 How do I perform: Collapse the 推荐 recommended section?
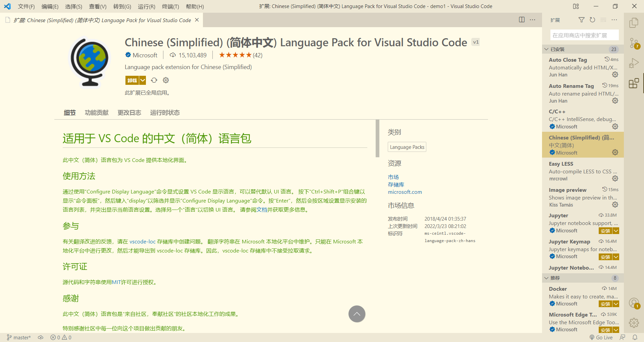click(x=583, y=278)
